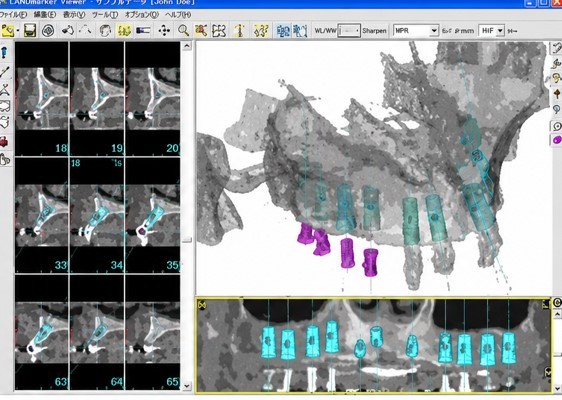Click the dotted curve toolbar icon
Image resolution: width=562 pixels, height=400 pixels.
click(x=86, y=30)
